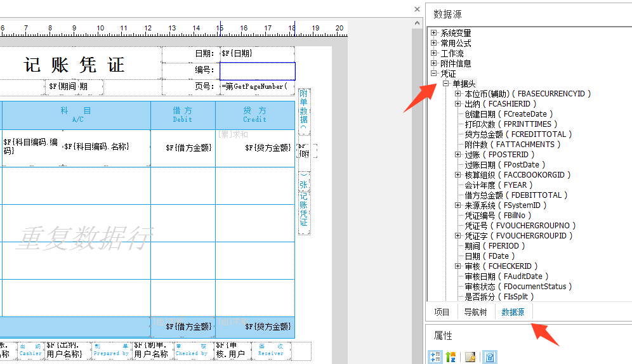
Task: Expand the 来源系统 FSystemID node
Action: pyautogui.click(x=458, y=205)
